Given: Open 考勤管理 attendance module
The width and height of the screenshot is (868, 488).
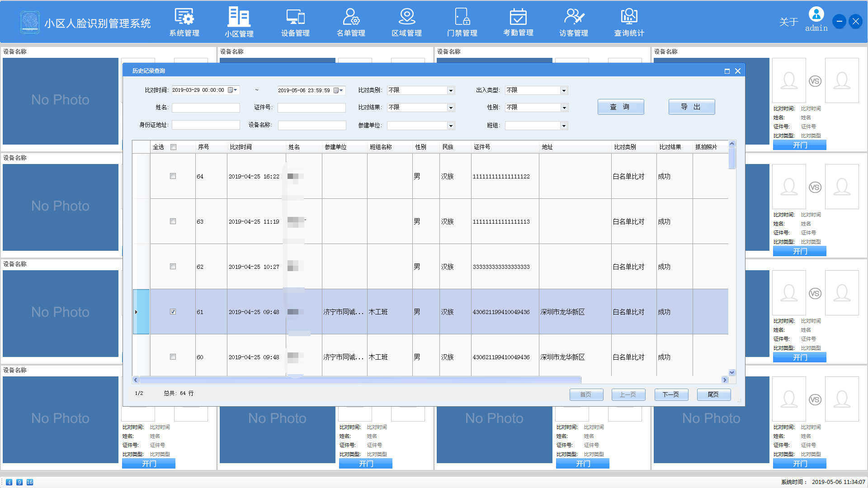Looking at the screenshot, I should pyautogui.click(x=518, y=22).
